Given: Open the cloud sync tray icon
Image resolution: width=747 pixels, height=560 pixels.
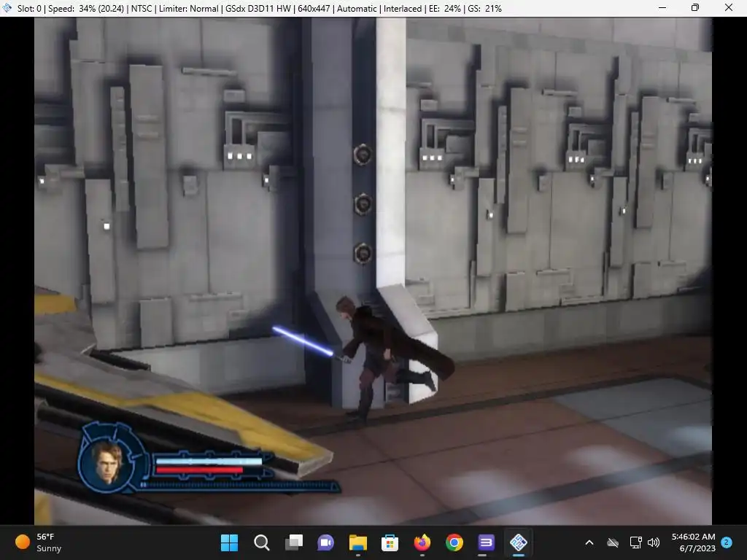Looking at the screenshot, I should [x=613, y=542].
